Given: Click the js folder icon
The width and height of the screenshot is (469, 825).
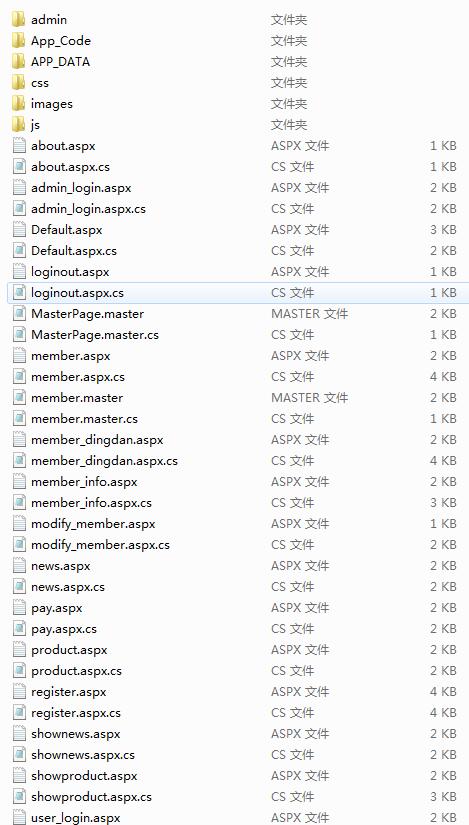Looking at the screenshot, I should click(18, 125).
